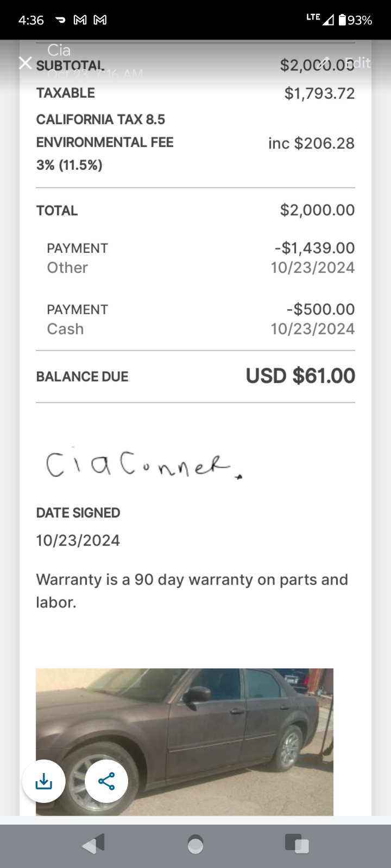Image resolution: width=391 pixels, height=868 pixels.
Task: Tap the share icon button
Action: 106,781
